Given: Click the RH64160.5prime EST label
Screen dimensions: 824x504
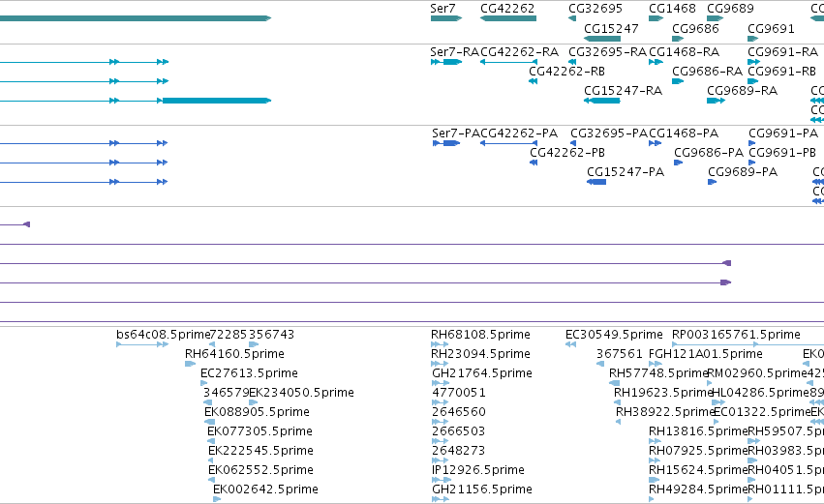Looking at the screenshot, I should (x=234, y=354).
